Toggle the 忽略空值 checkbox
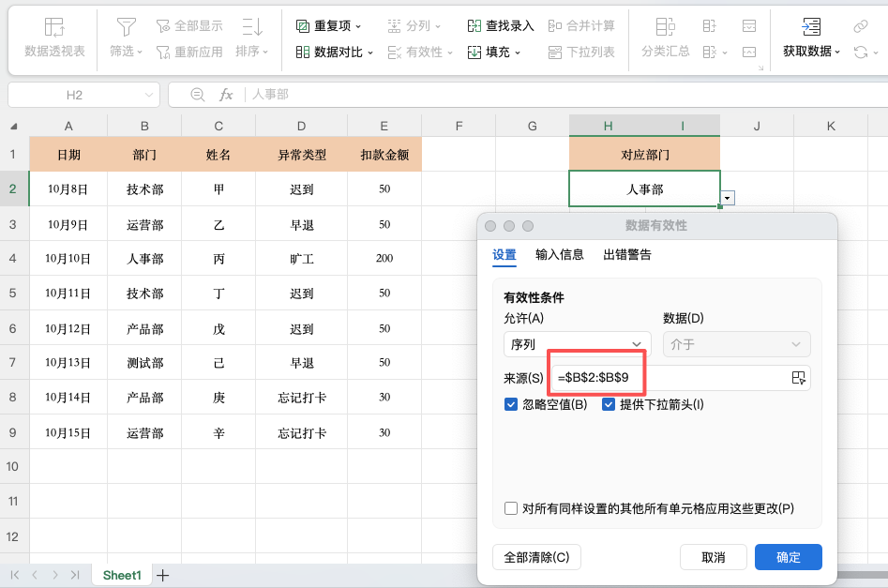 click(x=511, y=404)
